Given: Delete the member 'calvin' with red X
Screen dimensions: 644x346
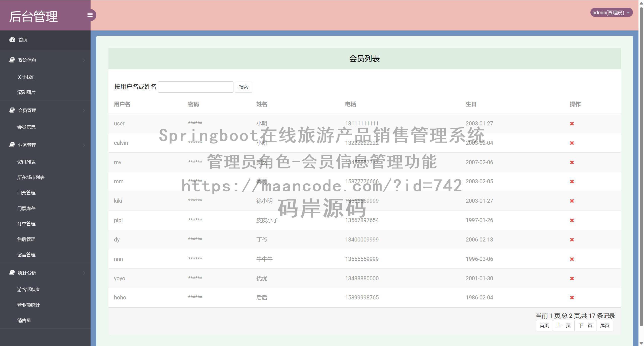Looking at the screenshot, I should click(572, 143).
